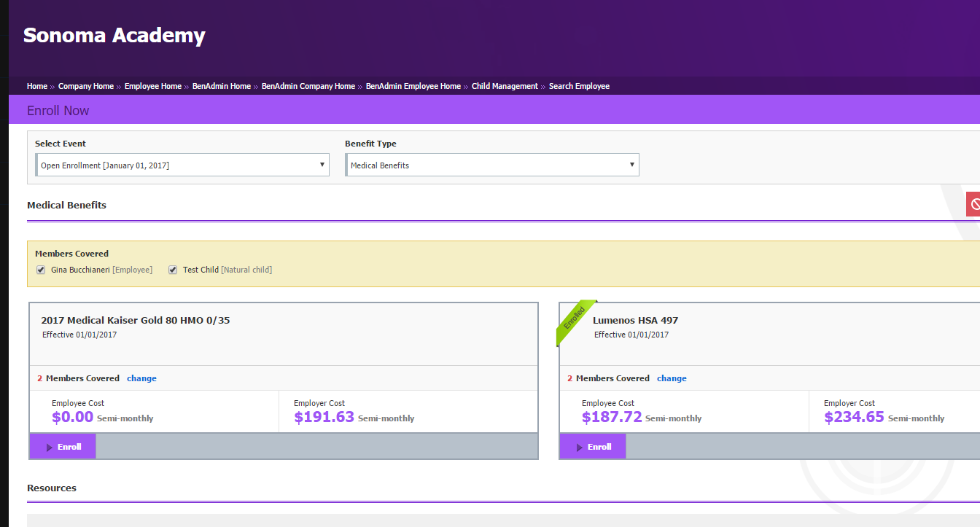Go to Home breadcrumb
Screen dimensions: 980x527
(37, 86)
